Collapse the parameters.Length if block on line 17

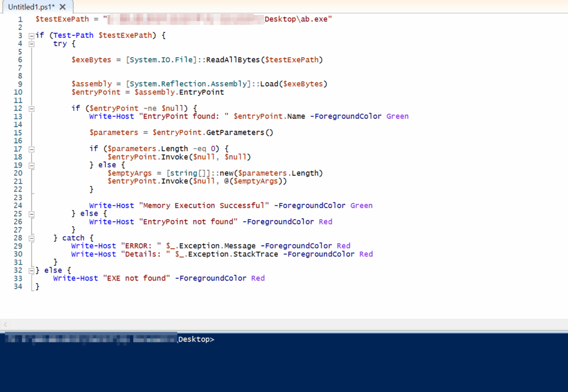tap(32, 149)
